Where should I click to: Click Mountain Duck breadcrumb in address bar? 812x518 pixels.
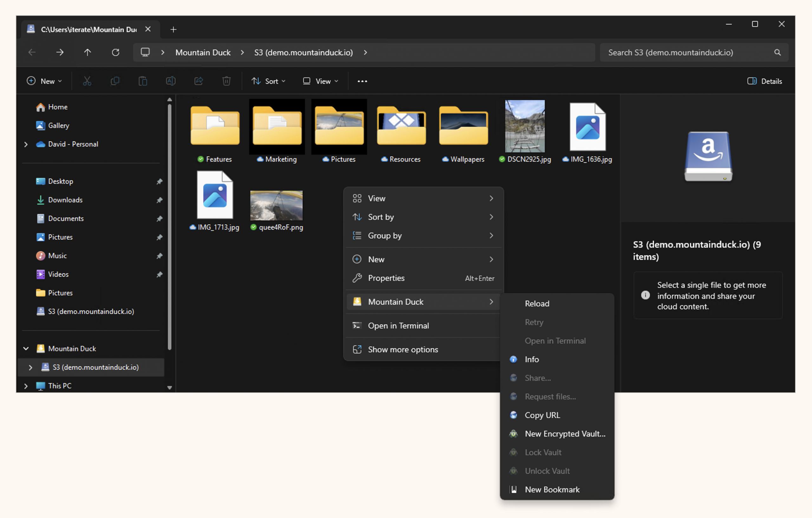click(203, 52)
